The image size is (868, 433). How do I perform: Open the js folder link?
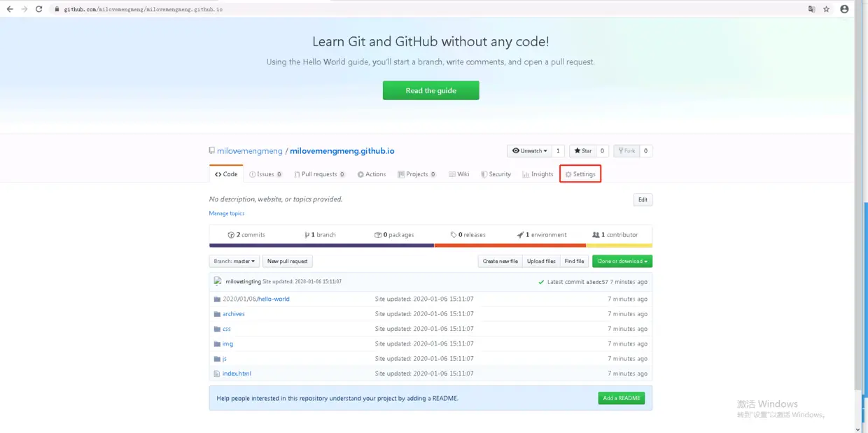point(225,359)
